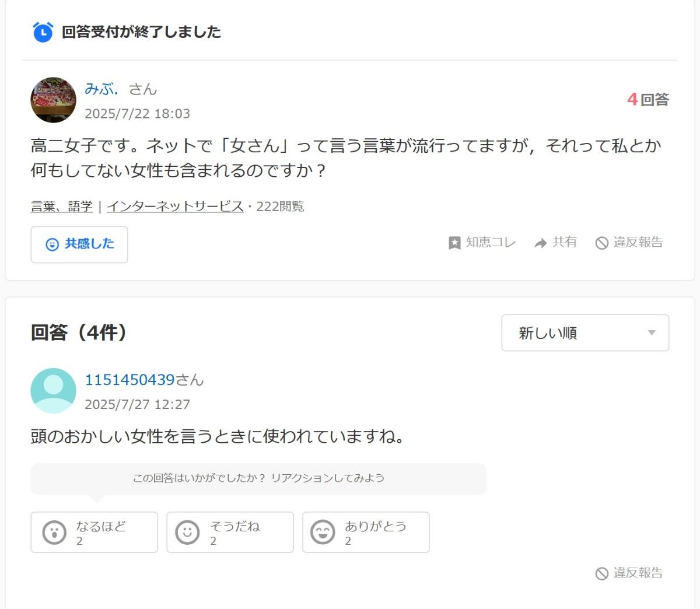The width and height of the screenshot is (700, 609).
Task: Click the 知恵コレ bookmark icon
Action: coord(454,243)
